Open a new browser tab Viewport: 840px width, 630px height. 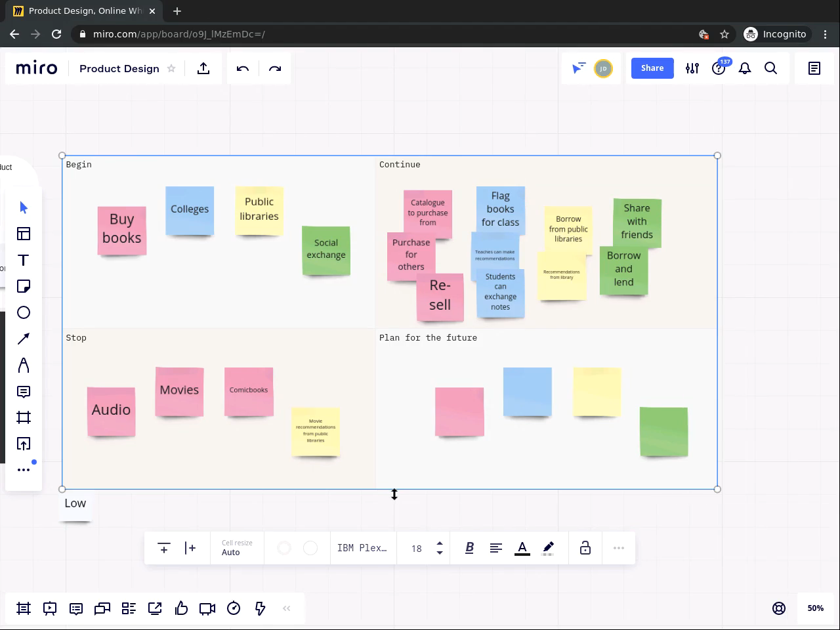[x=177, y=11]
